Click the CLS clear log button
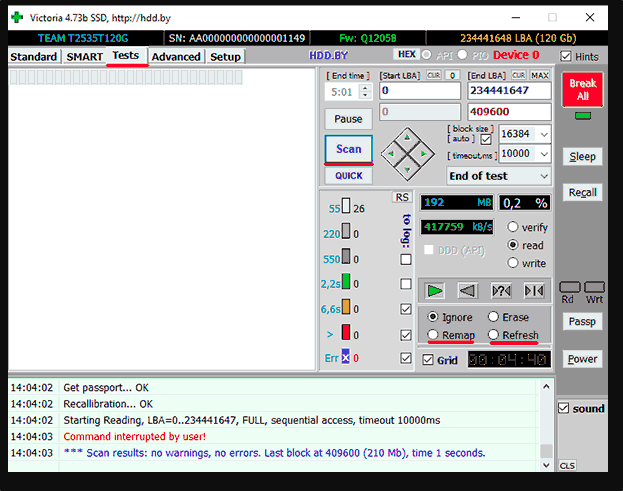This screenshot has width=623, height=491. [x=567, y=465]
